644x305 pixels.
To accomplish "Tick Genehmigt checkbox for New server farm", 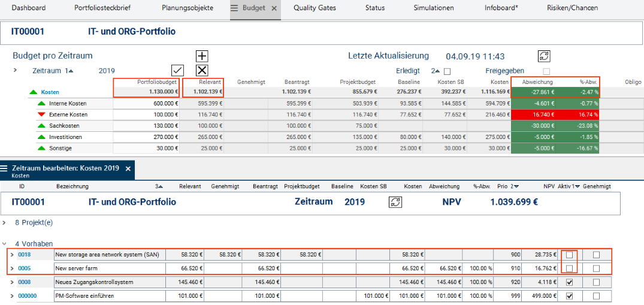I will pyautogui.click(x=596, y=268).
